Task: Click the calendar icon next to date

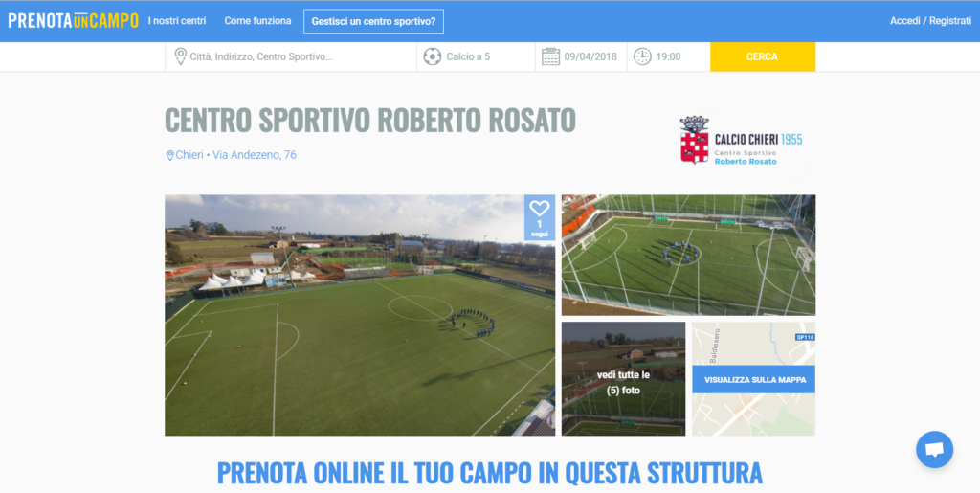Action: (x=550, y=56)
